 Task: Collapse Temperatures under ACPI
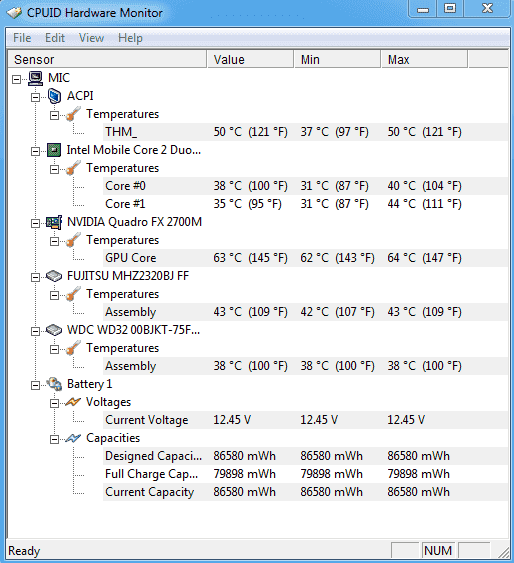point(54,115)
